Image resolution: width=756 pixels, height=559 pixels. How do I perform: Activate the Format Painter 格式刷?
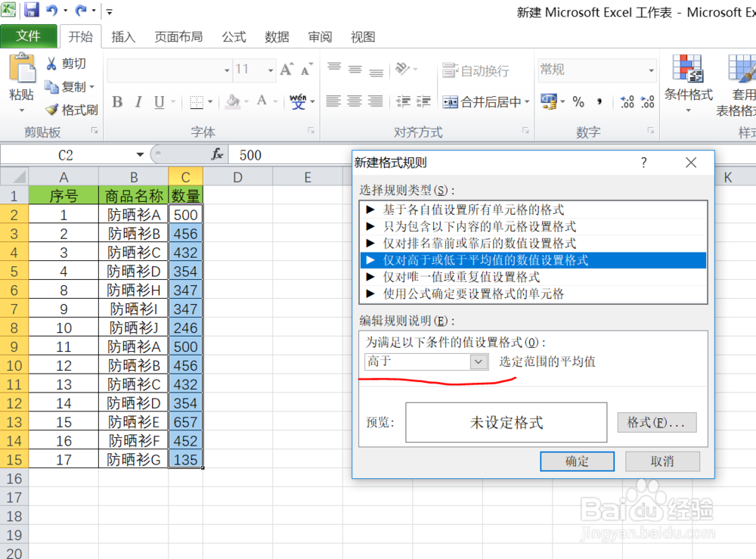coord(71,110)
